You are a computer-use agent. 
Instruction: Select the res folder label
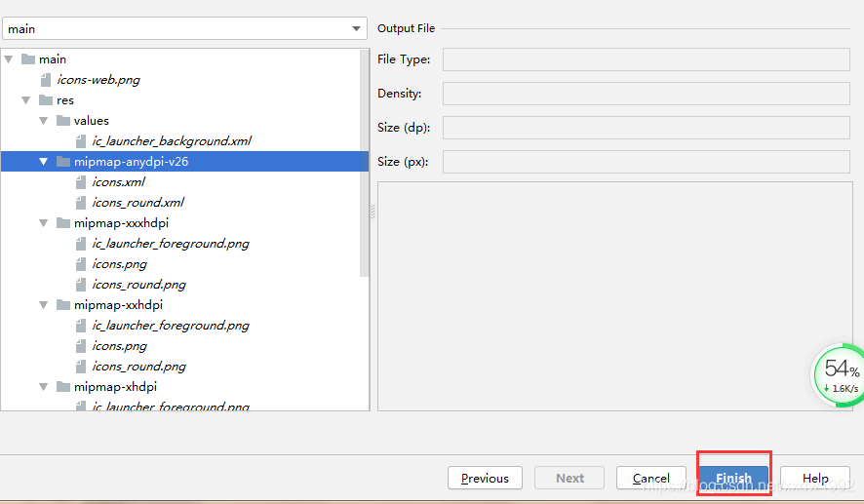pyautogui.click(x=65, y=100)
